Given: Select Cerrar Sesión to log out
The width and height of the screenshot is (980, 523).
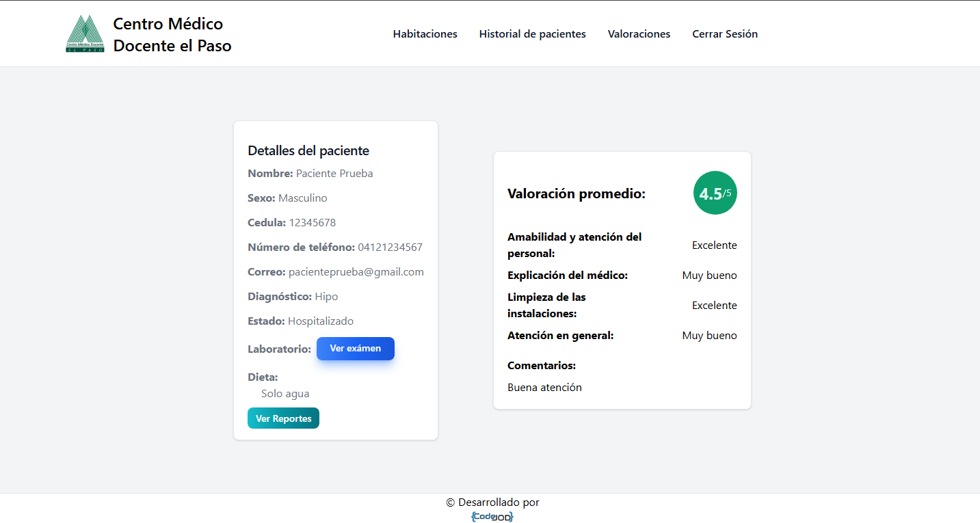Looking at the screenshot, I should pyautogui.click(x=724, y=34).
